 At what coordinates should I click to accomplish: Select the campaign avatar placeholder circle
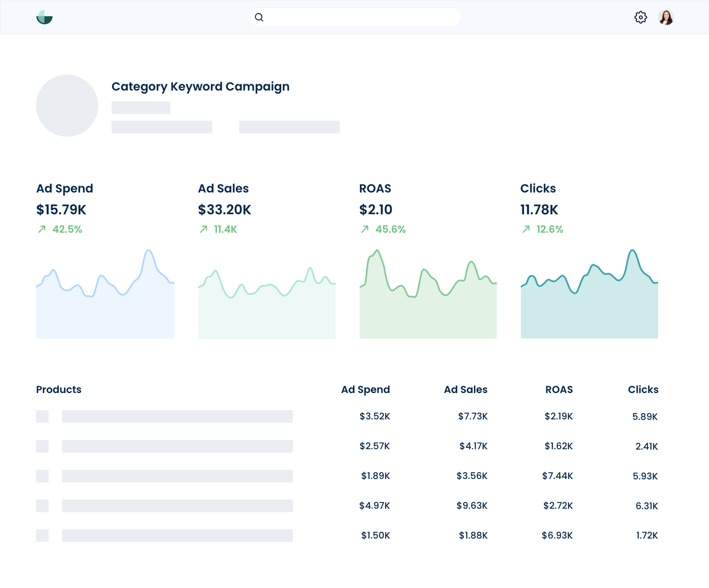(67, 105)
